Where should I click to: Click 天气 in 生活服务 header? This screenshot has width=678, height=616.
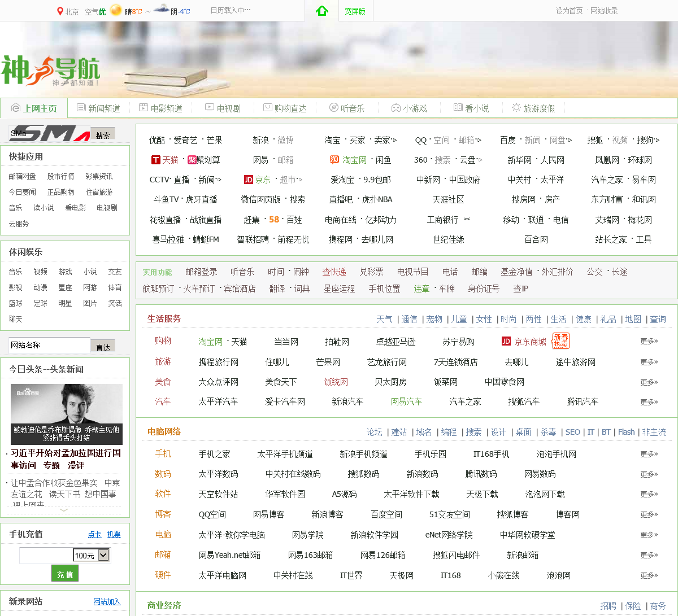click(384, 319)
